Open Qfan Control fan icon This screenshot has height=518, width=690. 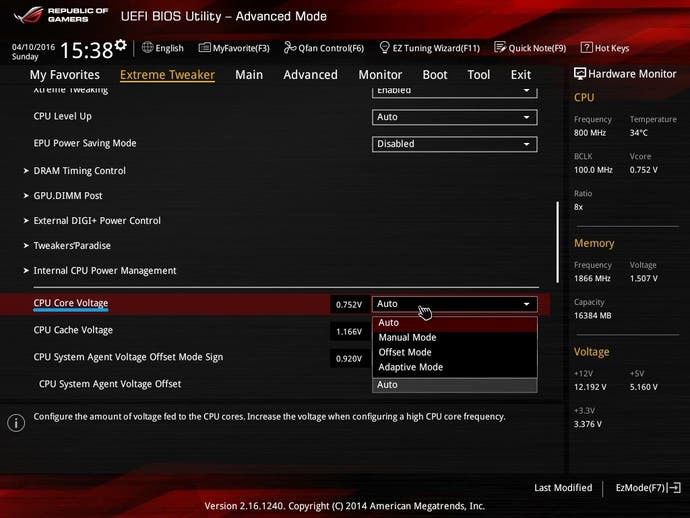[x=290, y=48]
